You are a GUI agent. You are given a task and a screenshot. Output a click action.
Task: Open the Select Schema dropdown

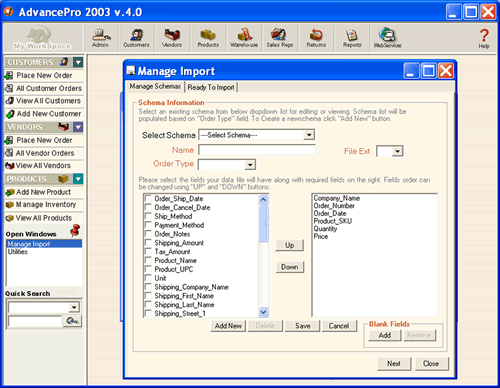(309, 135)
